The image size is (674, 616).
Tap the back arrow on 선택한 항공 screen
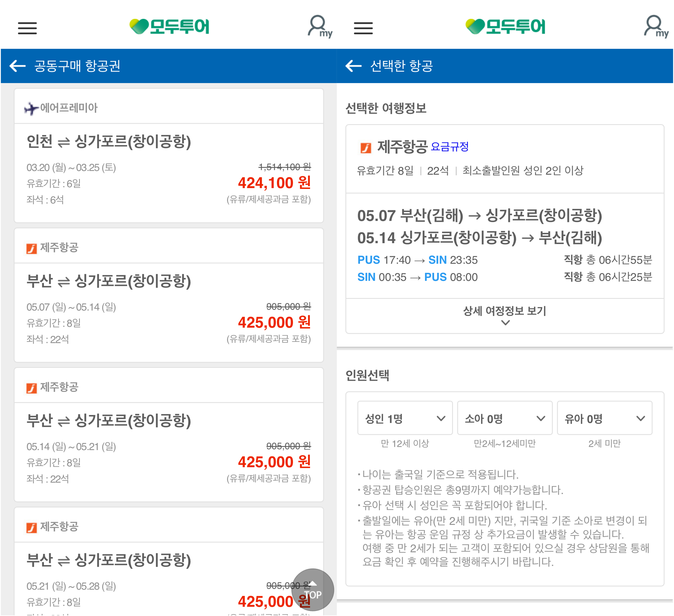point(353,66)
